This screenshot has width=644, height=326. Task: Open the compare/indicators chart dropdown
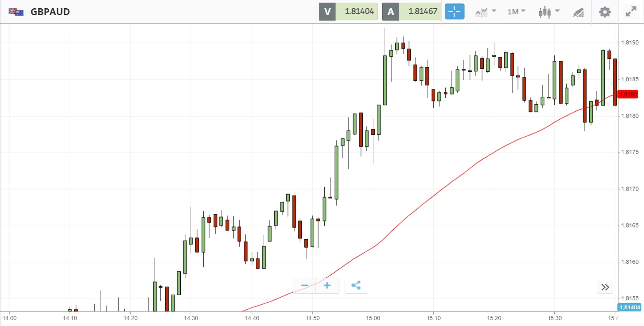[x=486, y=12]
